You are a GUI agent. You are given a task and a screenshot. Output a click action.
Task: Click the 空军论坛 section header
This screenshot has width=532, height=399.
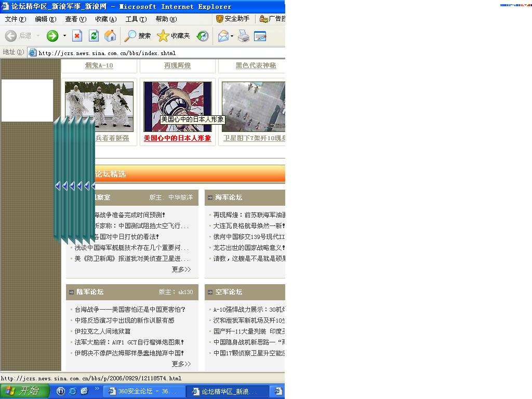pyautogui.click(x=229, y=292)
